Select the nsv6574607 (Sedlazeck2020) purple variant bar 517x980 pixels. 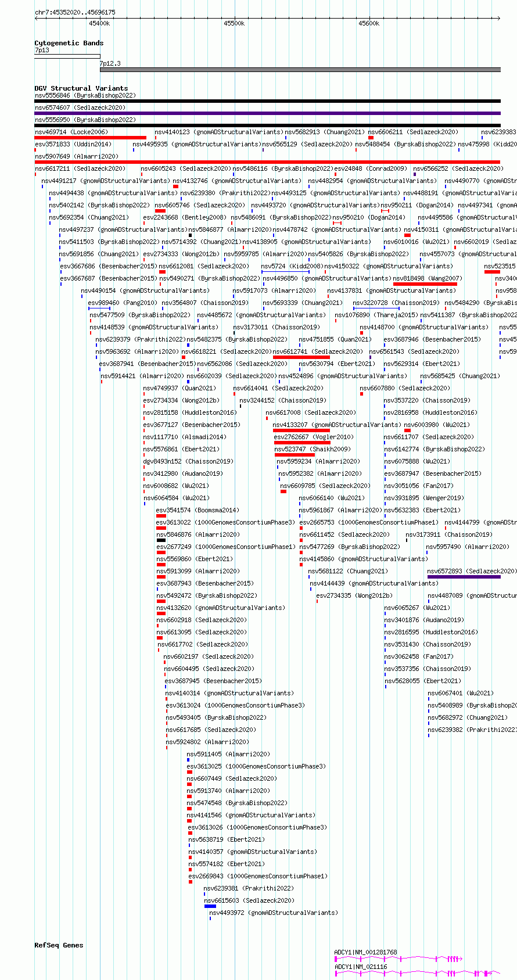(267, 113)
